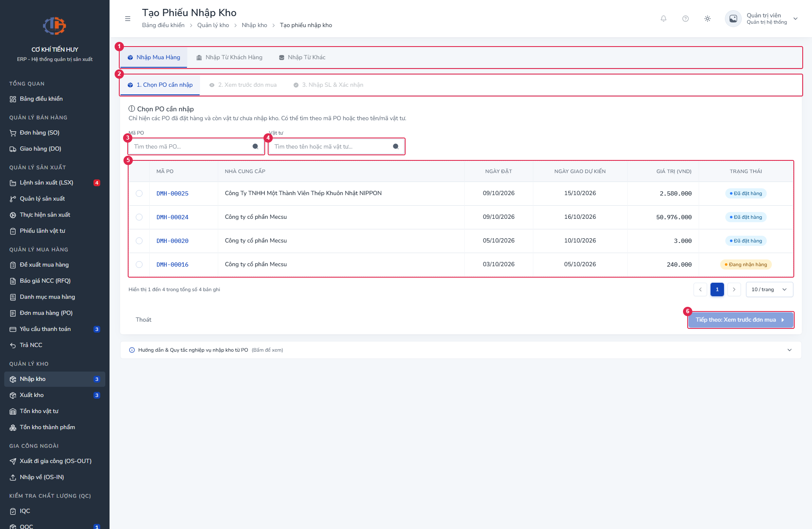Open Yêu cầu thanh toán in sidebar
Viewport: 812px width, 529px height.
point(55,329)
